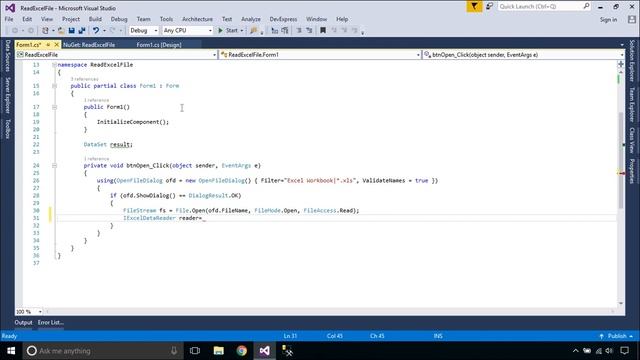640x360 pixels.
Task: Click the Publish button in the status bar
Action: (616, 336)
